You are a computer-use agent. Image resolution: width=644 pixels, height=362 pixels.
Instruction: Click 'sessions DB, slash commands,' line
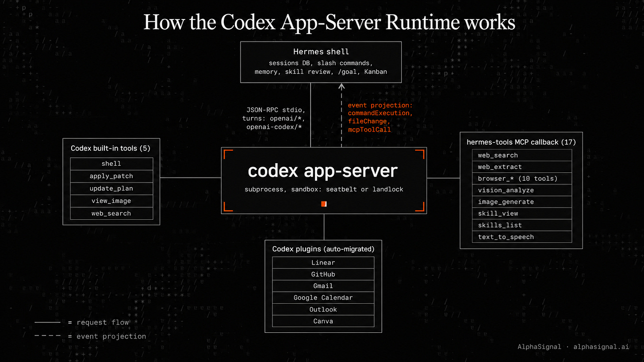pos(321,63)
